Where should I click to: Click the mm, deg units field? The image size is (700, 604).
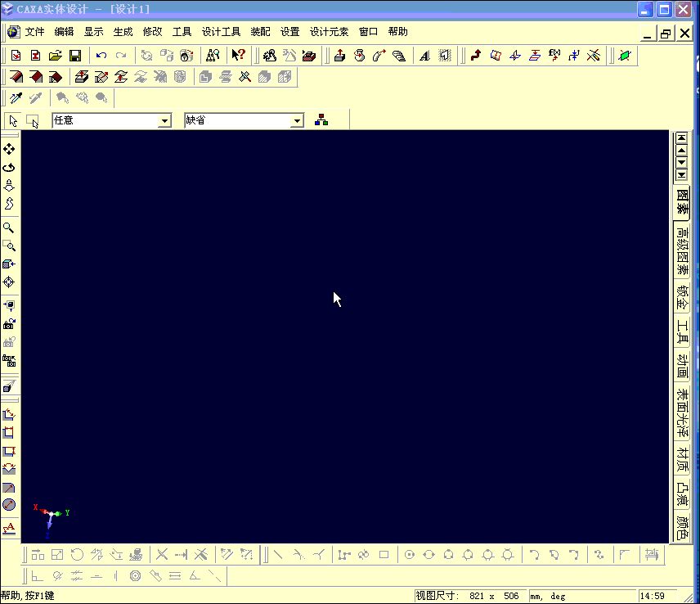pos(582,596)
